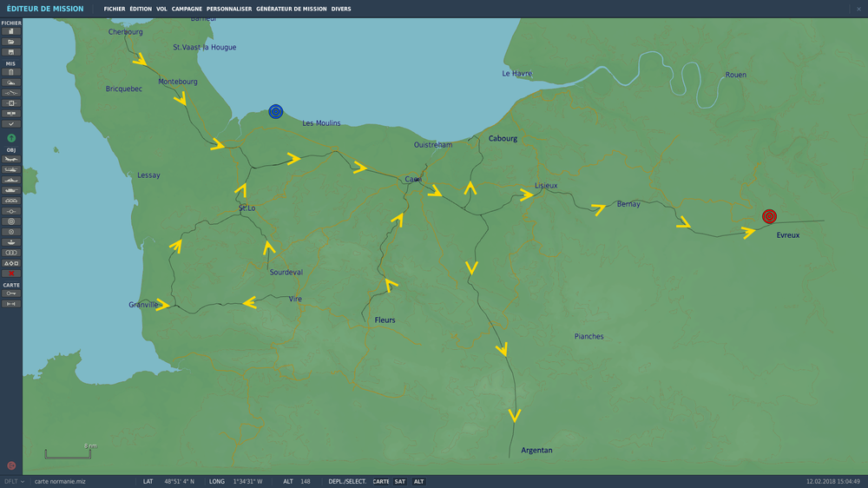The image size is (868, 488).
Task: Open map options with the key icon
Action: pyautogui.click(x=10, y=293)
